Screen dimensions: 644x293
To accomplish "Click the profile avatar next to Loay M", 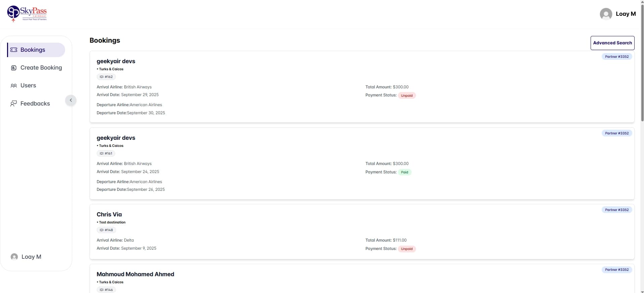I will coord(606,14).
